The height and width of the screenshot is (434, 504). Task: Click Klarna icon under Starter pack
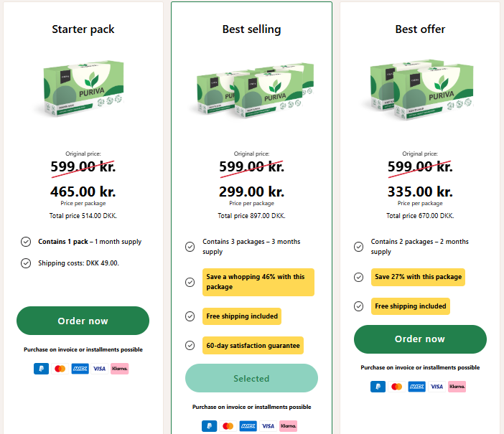pos(120,369)
